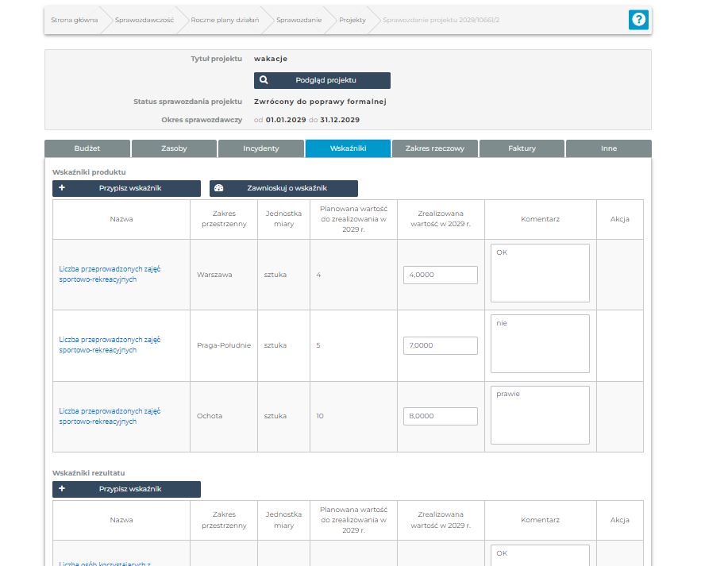Navigate to Strona główna breadcrumb
The width and height of the screenshot is (728, 566).
point(74,20)
